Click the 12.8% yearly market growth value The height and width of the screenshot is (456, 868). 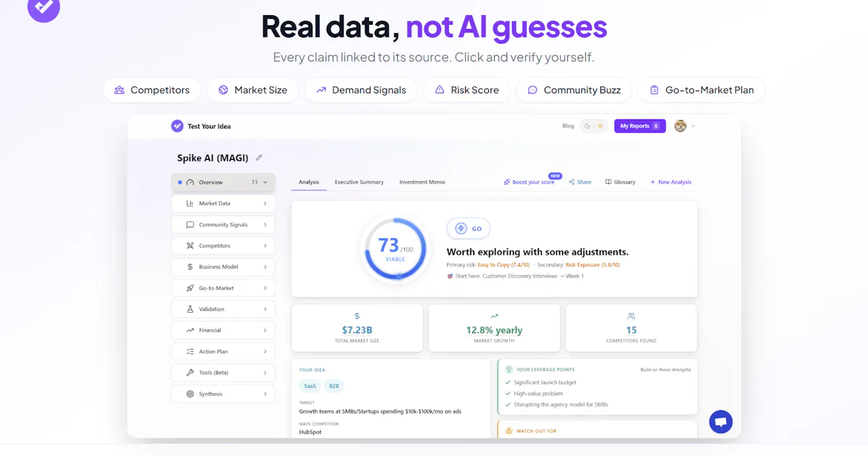(x=494, y=330)
